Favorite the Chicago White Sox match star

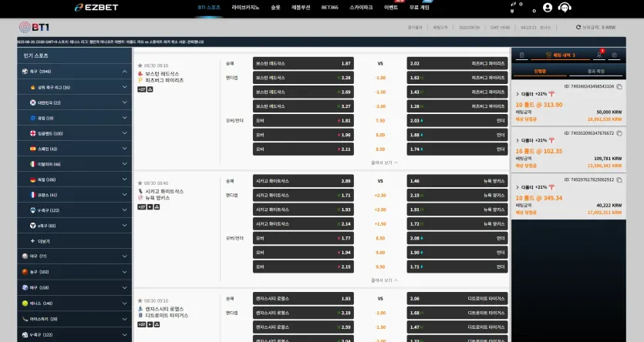pyautogui.click(x=140, y=183)
